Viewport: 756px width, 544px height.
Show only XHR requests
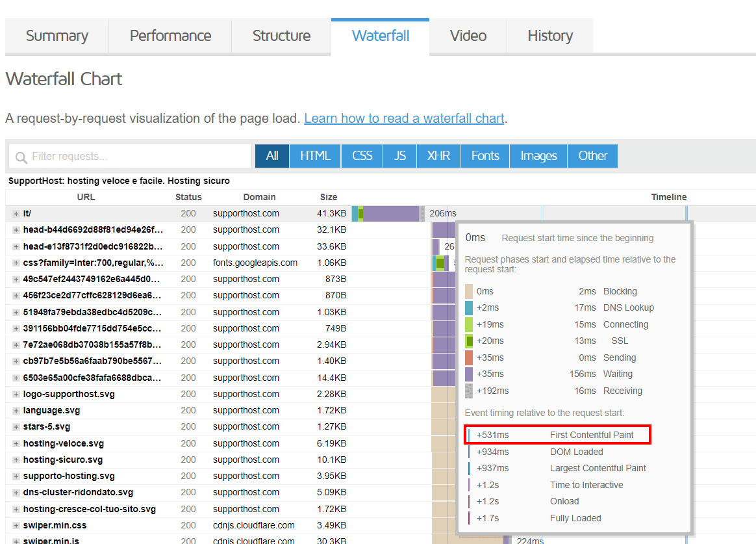438,156
